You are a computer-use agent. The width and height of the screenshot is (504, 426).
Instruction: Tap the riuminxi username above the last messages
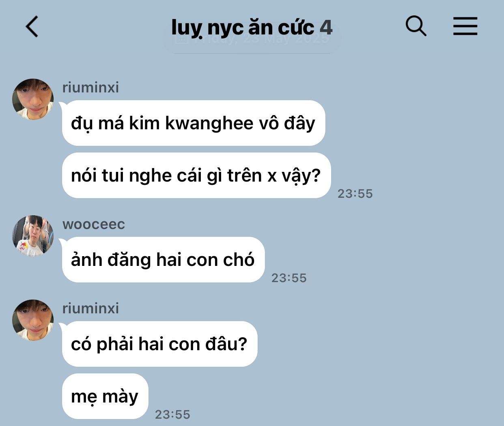pyautogui.click(x=90, y=308)
